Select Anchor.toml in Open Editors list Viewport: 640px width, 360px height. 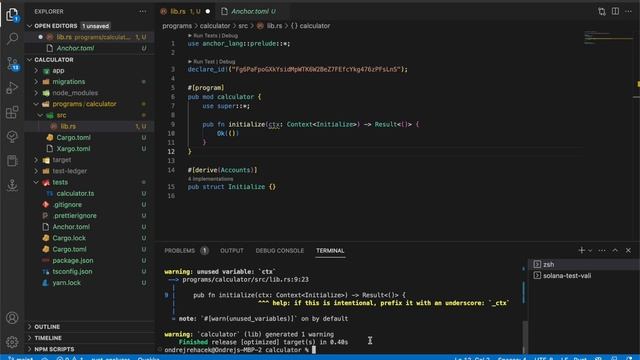click(90, 48)
